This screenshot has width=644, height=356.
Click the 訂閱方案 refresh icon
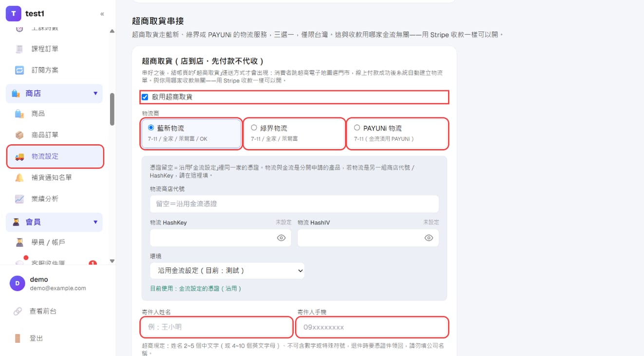tap(19, 70)
